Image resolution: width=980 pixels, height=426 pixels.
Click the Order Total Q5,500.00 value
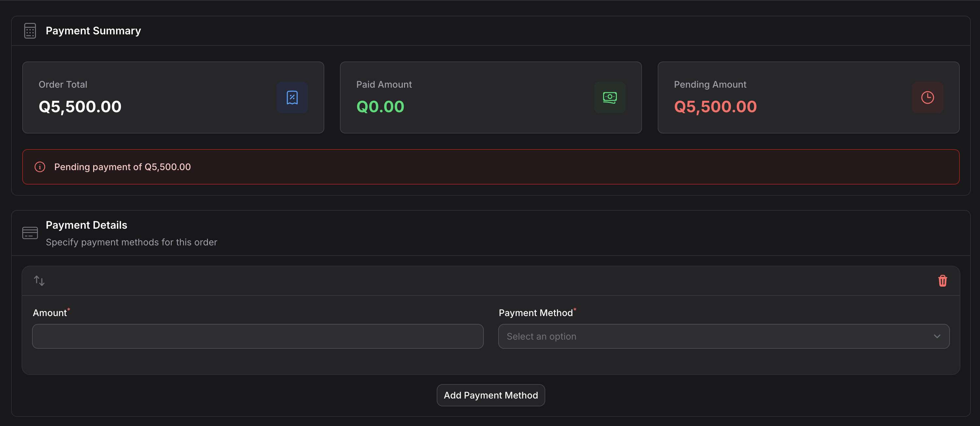80,107
